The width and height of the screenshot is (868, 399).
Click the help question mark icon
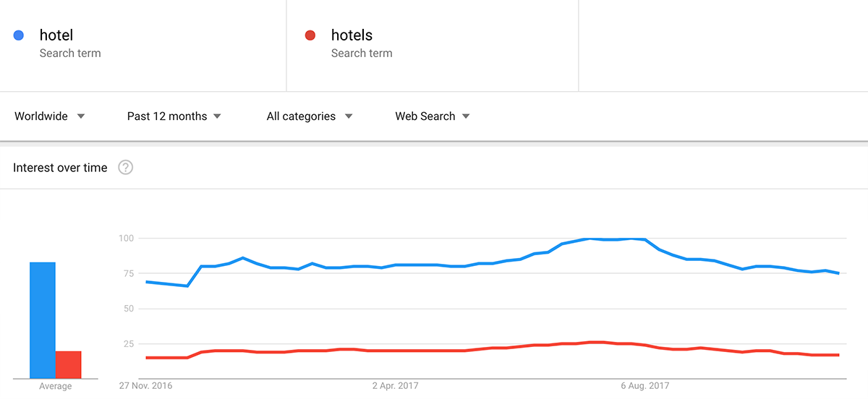pos(126,168)
